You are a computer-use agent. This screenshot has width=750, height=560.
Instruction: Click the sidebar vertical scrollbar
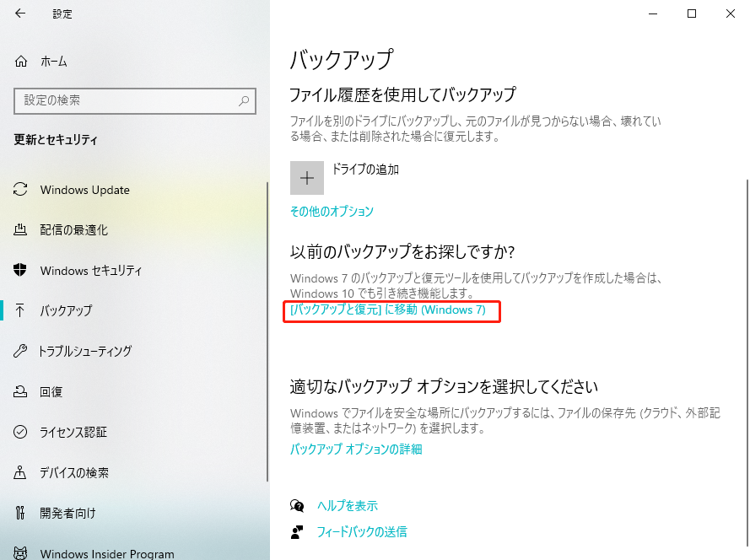coord(267,331)
